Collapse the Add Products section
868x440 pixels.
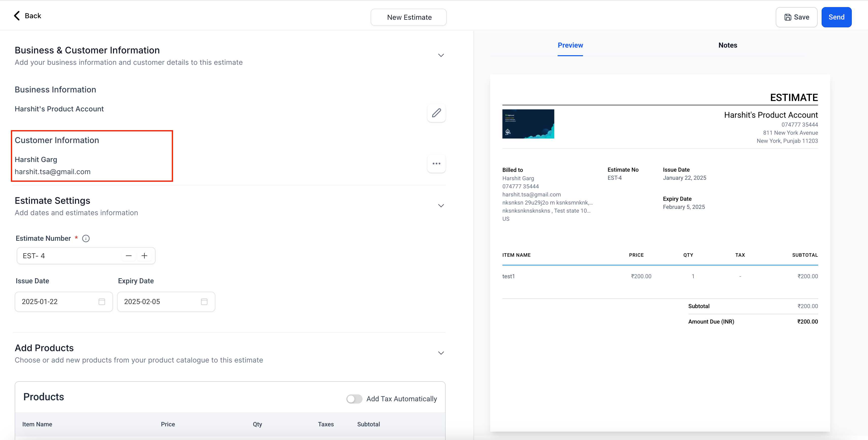pyautogui.click(x=441, y=353)
